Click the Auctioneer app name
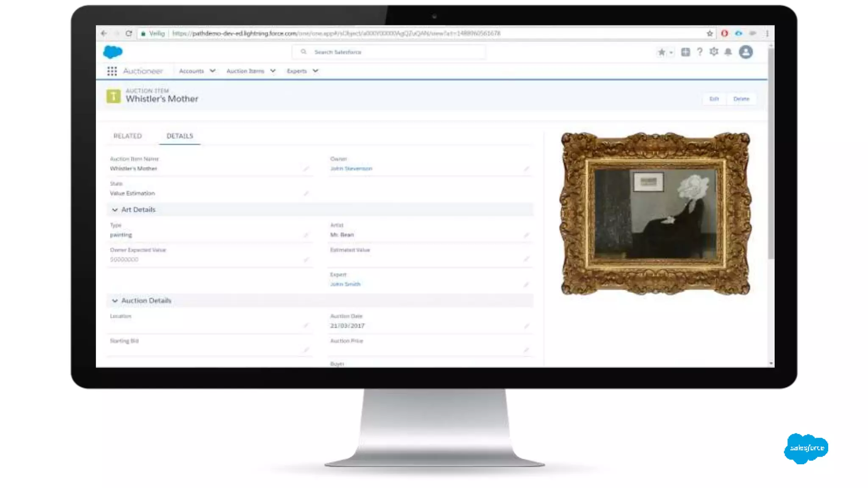 pyautogui.click(x=143, y=71)
